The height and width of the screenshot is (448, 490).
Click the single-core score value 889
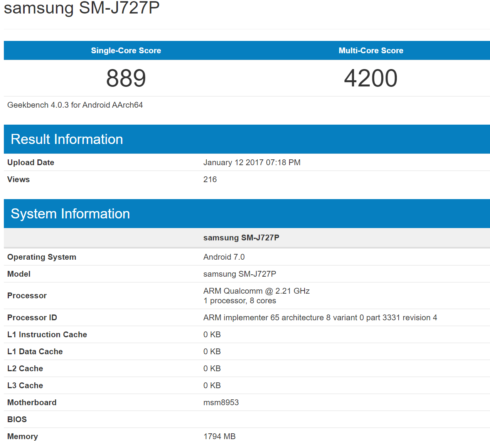126,78
